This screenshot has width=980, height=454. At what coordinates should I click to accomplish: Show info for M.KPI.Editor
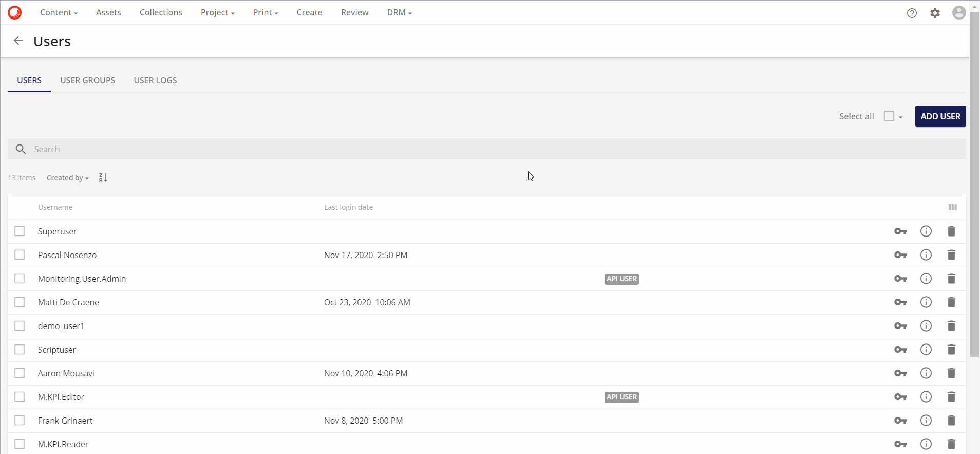pyautogui.click(x=926, y=397)
